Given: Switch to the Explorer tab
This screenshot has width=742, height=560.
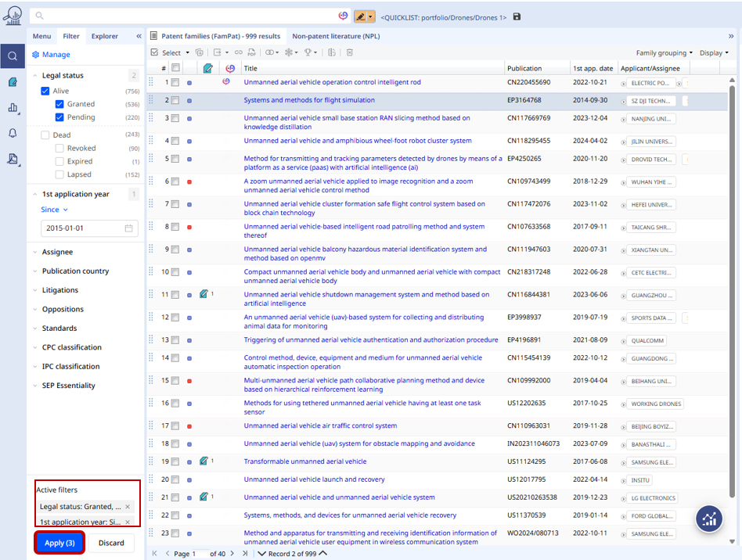Looking at the screenshot, I should click(x=104, y=36).
